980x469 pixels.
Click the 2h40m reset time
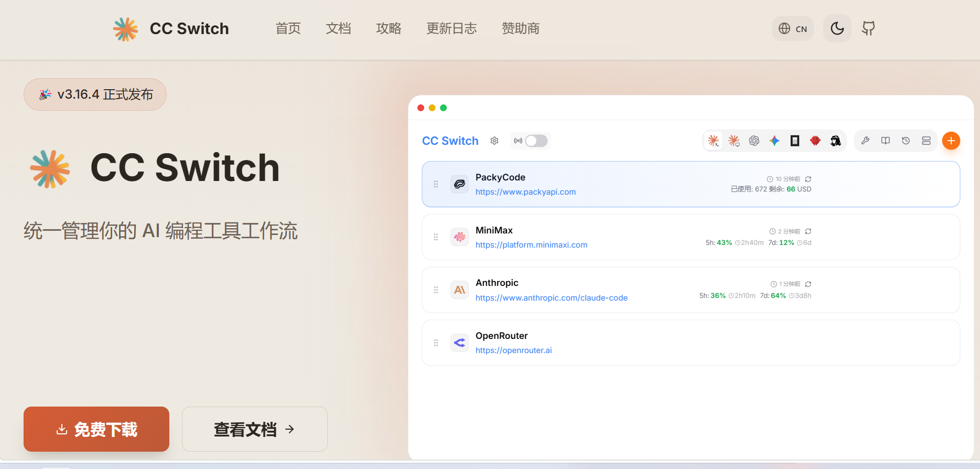tap(752, 243)
